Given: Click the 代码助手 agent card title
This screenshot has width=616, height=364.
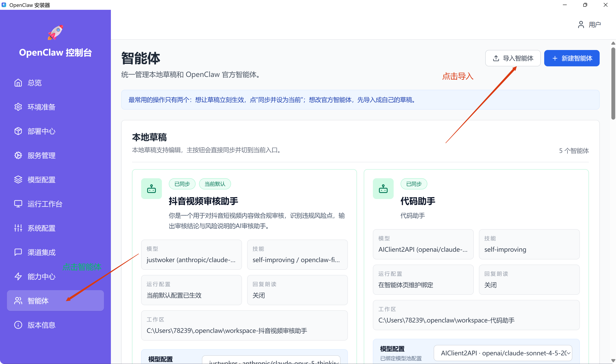Looking at the screenshot, I should (418, 201).
